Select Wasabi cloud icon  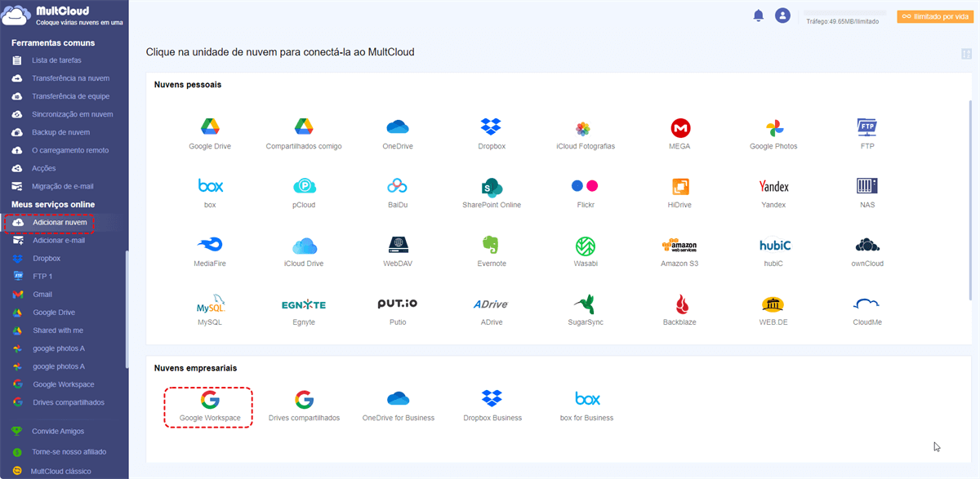pos(585,245)
